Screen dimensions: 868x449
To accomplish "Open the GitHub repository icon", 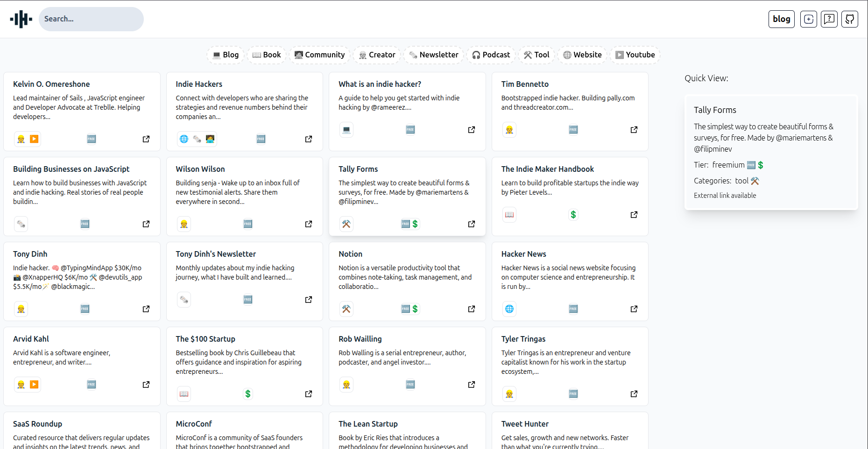I will tap(850, 19).
